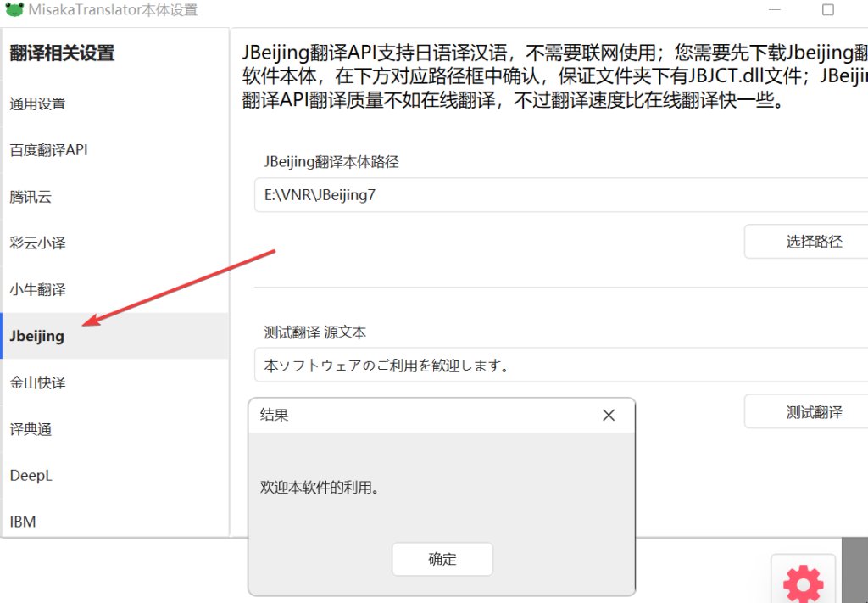Click the 测试翻译 源文本 input field
The image size is (868, 603).
559,366
